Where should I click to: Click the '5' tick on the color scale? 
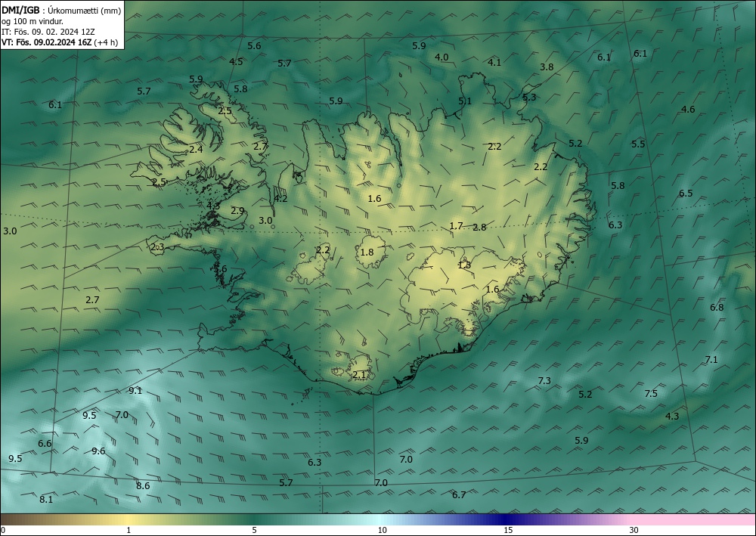tap(254, 531)
